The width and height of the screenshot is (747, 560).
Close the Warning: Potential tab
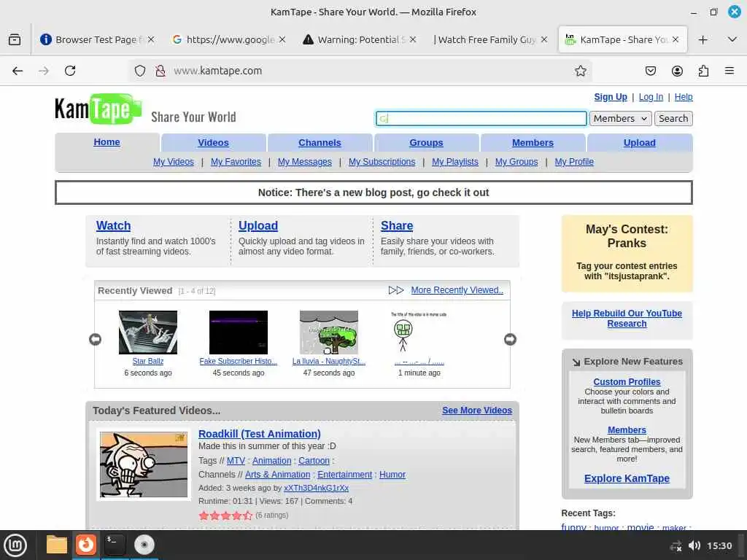coord(413,39)
